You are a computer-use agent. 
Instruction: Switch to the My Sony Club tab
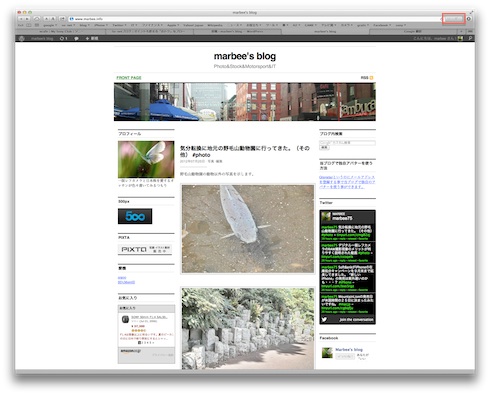(61, 31)
